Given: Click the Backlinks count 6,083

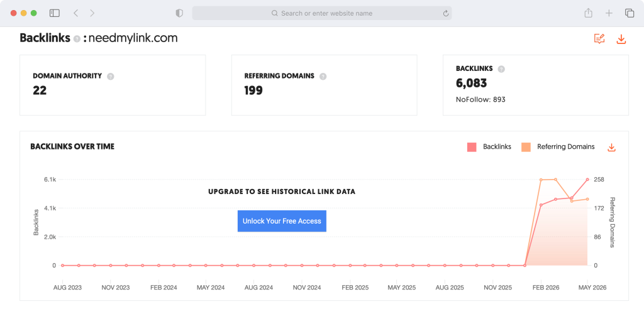Looking at the screenshot, I should point(472,84).
